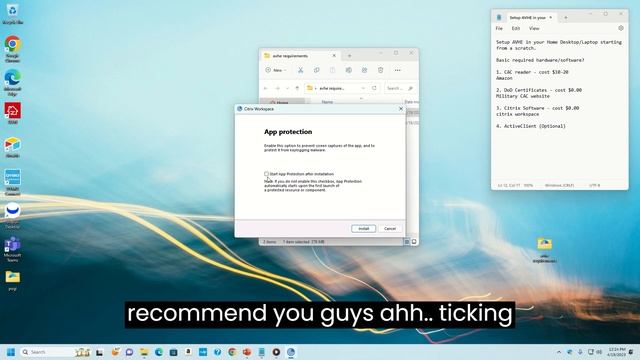Image resolution: width=640 pixels, height=360 pixels.
Task: Open the Microsoft Edge desktop shortcut
Action: click(x=12, y=82)
